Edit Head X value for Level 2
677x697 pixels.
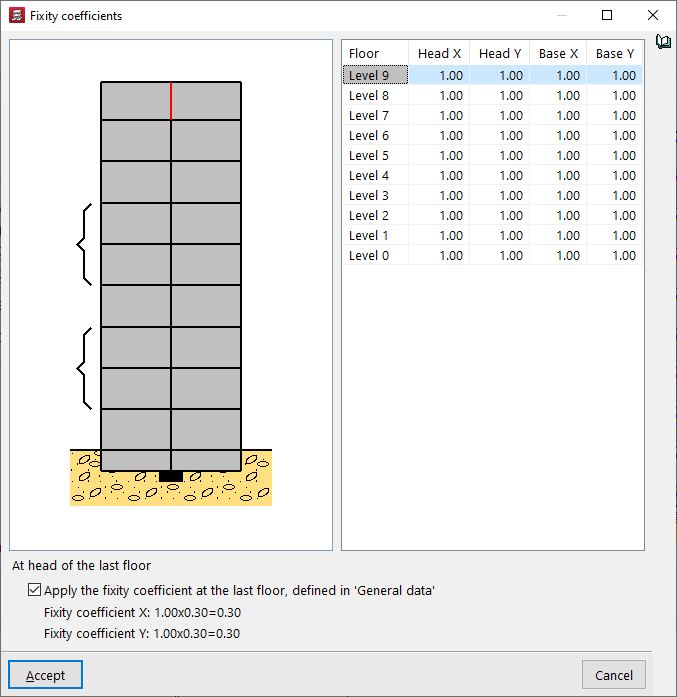[439, 215]
